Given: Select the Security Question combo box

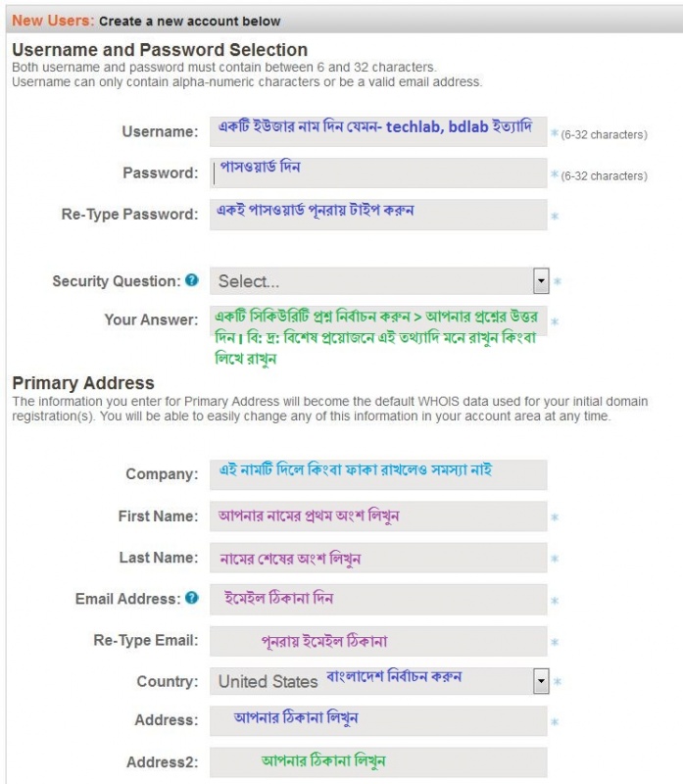Looking at the screenshot, I should (372, 281).
